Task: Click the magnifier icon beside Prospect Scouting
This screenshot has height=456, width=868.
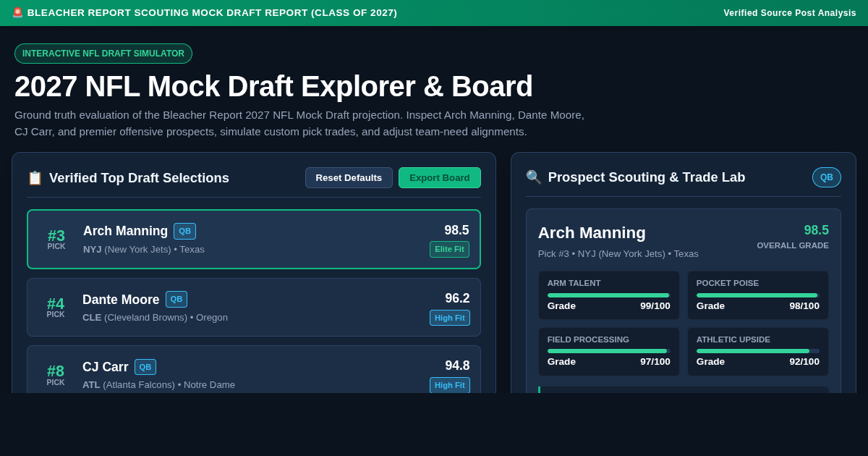Action: coord(534,177)
